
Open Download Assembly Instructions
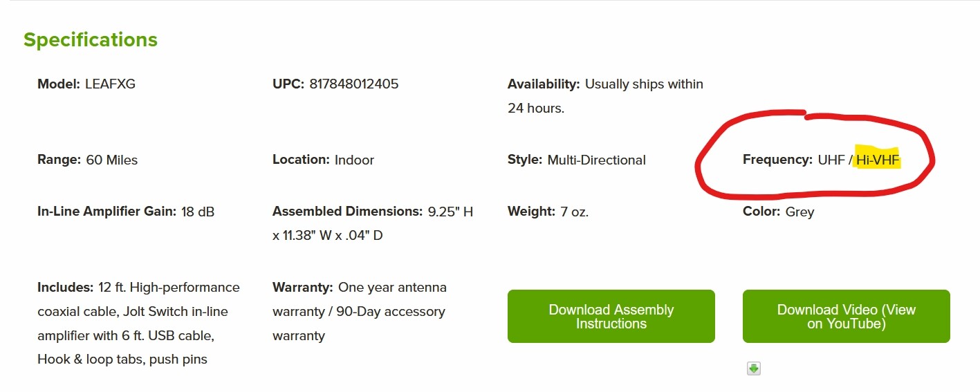coord(611,316)
